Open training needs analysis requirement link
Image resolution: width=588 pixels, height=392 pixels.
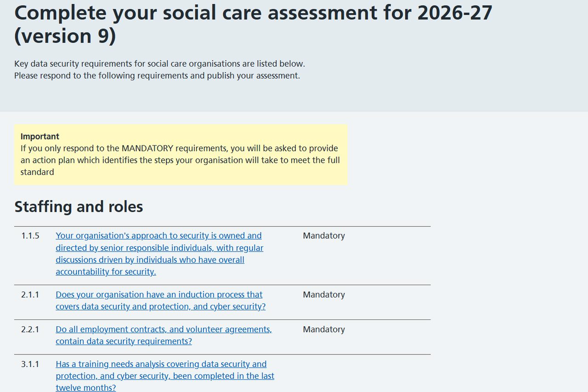[x=165, y=375]
